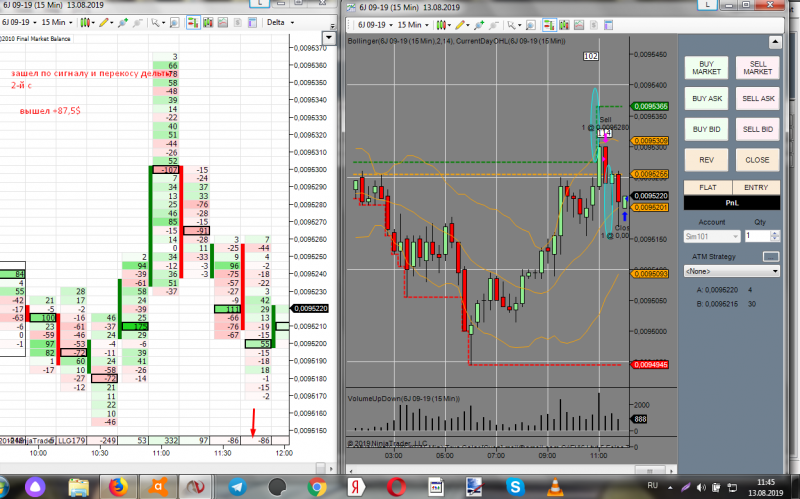Open Strategies icon in right chart toolbar
The height and width of the screenshot is (499, 800).
pyautogui.click(x=593, y=25)
